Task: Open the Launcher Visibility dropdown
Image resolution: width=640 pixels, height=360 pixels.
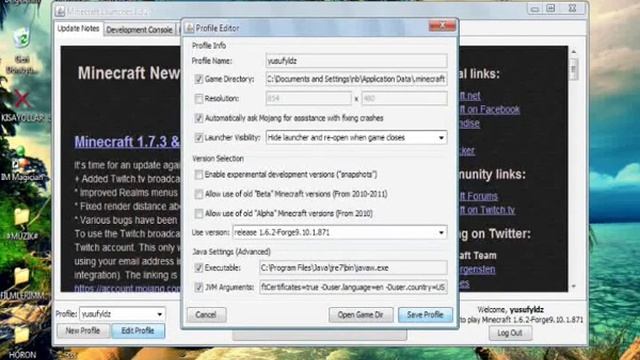Action: [x=356, y=138]
